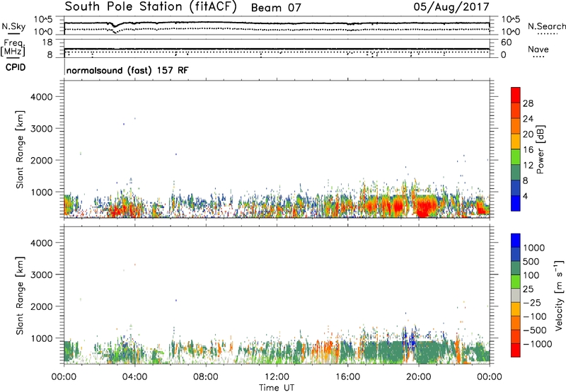Click the 'CPID' row label
This screenshot has height=392, width=566.
16,67
